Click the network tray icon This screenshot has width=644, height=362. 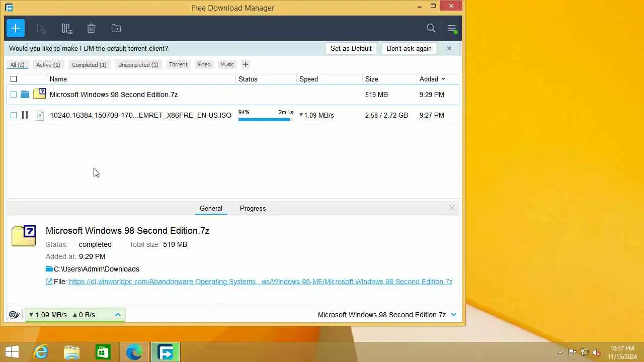tap(584, 352)
